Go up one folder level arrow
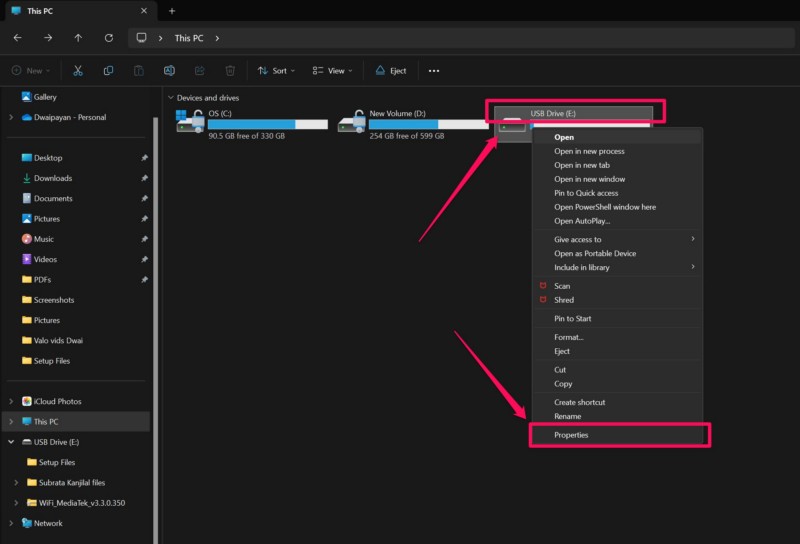The height and width of the screenshot is (544, 800). (78, 38)
